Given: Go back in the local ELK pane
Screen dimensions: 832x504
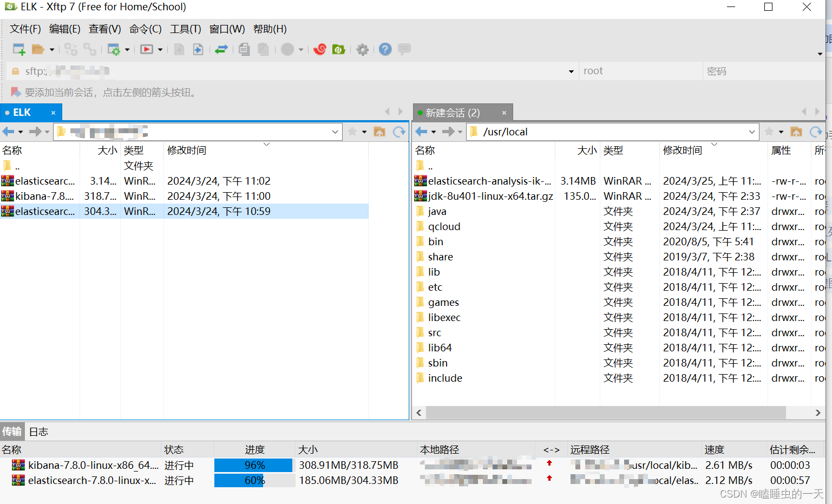Looking at the screenshot, I should [x=9, y=132].
